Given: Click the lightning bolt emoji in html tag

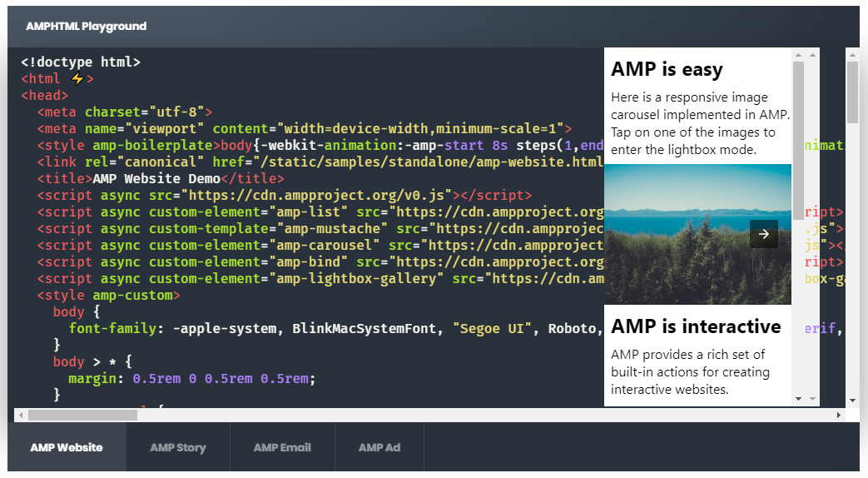Looking at the screenshot, I should pos(77,78).
